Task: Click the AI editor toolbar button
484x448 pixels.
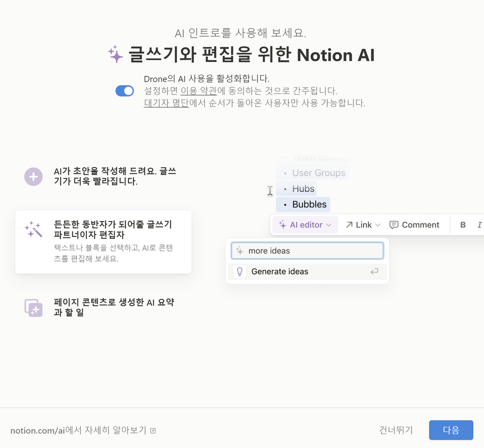Action: pyautogui.click(x=302, y=225)
